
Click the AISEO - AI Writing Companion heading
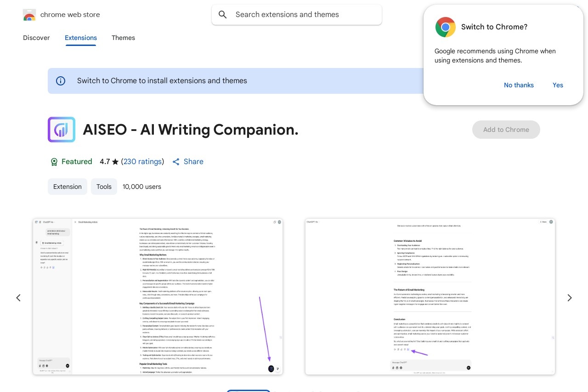coord(191,130)
